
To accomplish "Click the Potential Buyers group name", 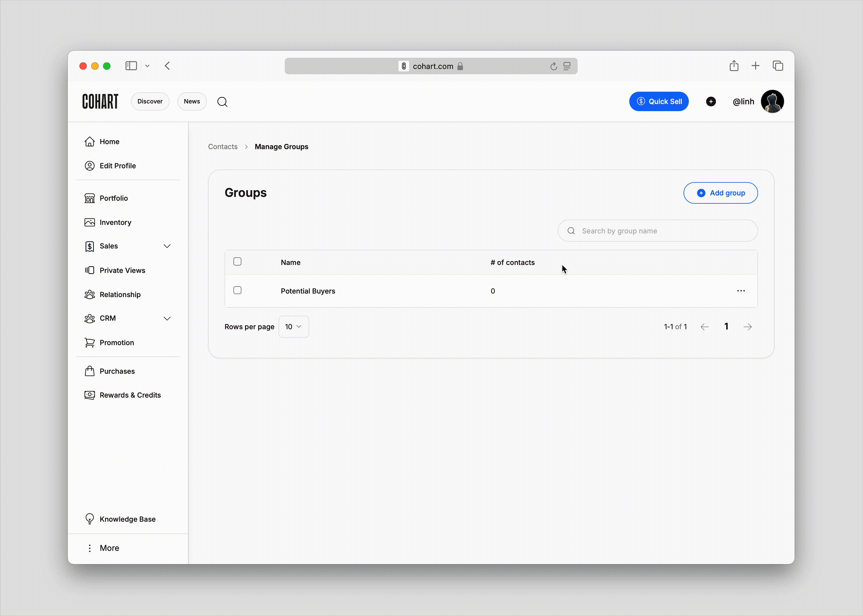I will (x=308, y=291).
